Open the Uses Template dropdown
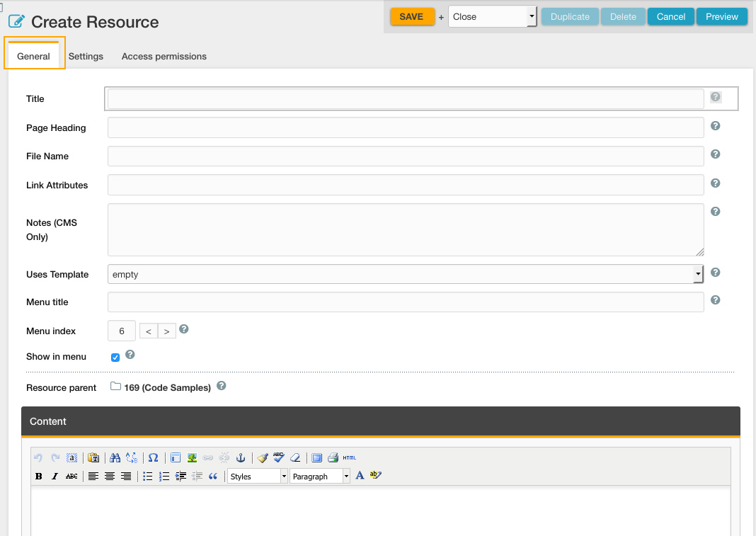 click(x=405, y=274)
